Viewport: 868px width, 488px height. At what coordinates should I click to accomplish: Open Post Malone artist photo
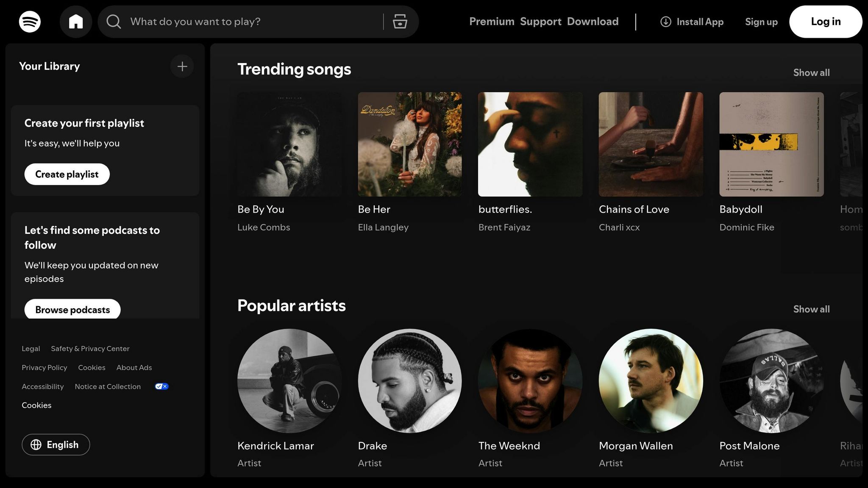771,381
